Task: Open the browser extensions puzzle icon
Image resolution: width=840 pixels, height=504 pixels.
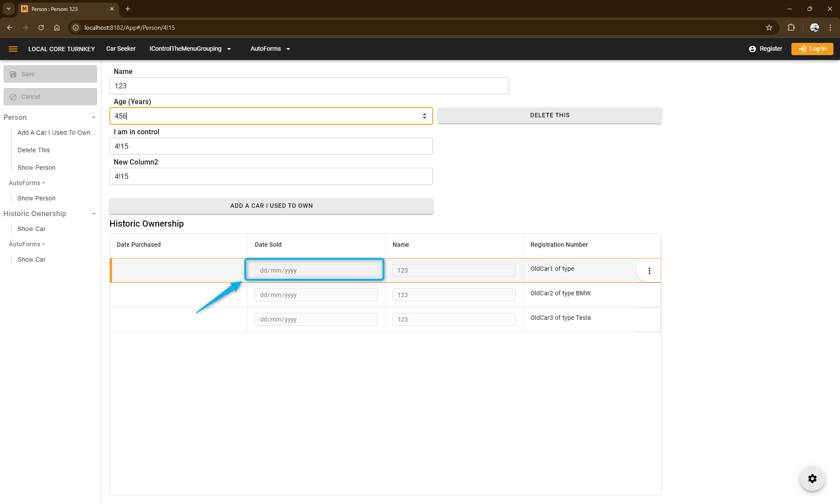Action: (x=791, y=28)
